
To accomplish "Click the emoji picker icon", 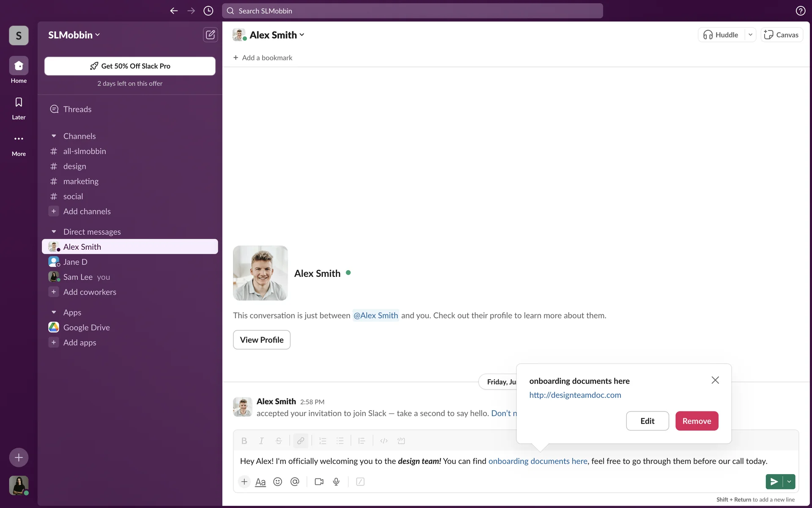I will tap(277, 482).
